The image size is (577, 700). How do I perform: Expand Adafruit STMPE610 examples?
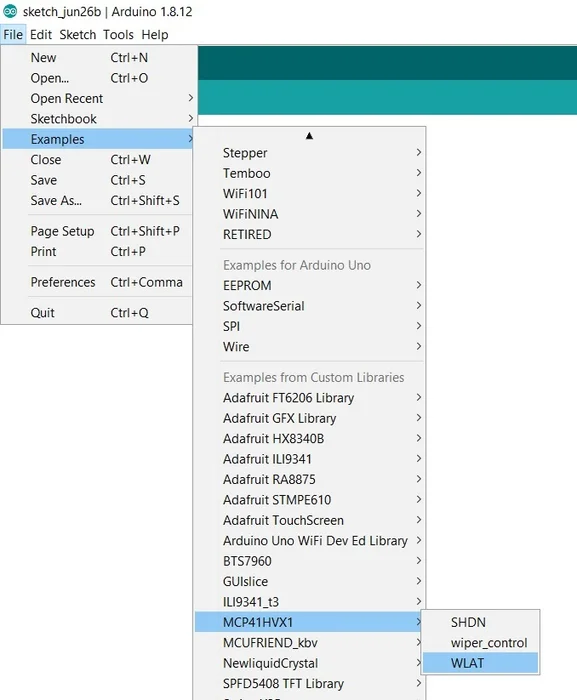pos(310,500)
